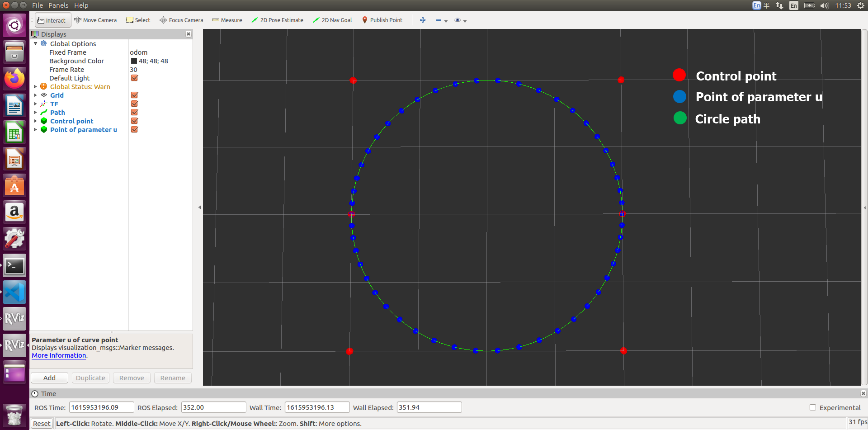The width and height of the screenshot is (868, 430).
Task: Click the blue plus add-tool icon
Action: 423,20
